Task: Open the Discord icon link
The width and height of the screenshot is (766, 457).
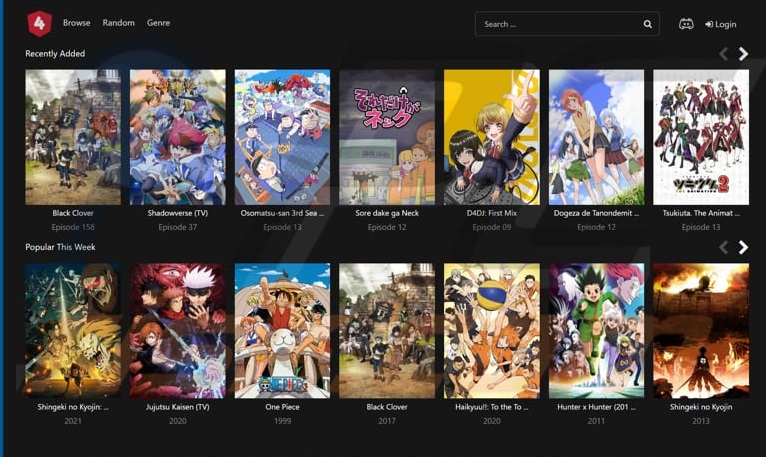Action: pos(686,24)
